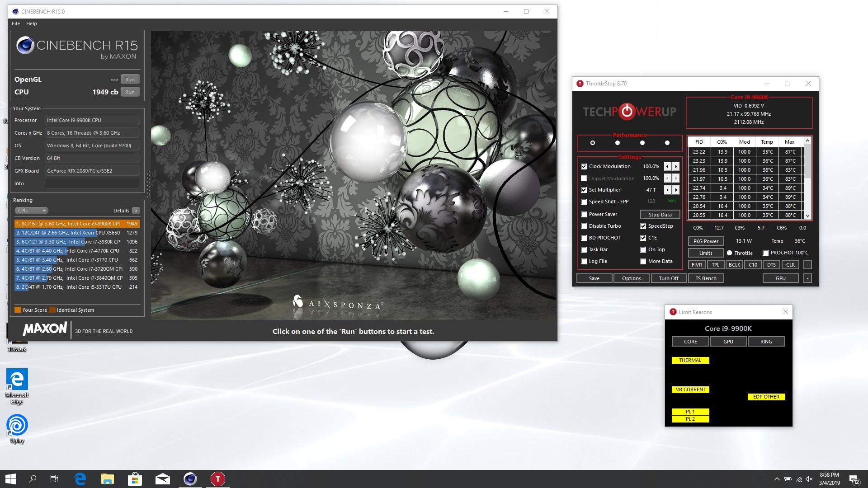Open the Task View taskbar icon

click(54, 479)
